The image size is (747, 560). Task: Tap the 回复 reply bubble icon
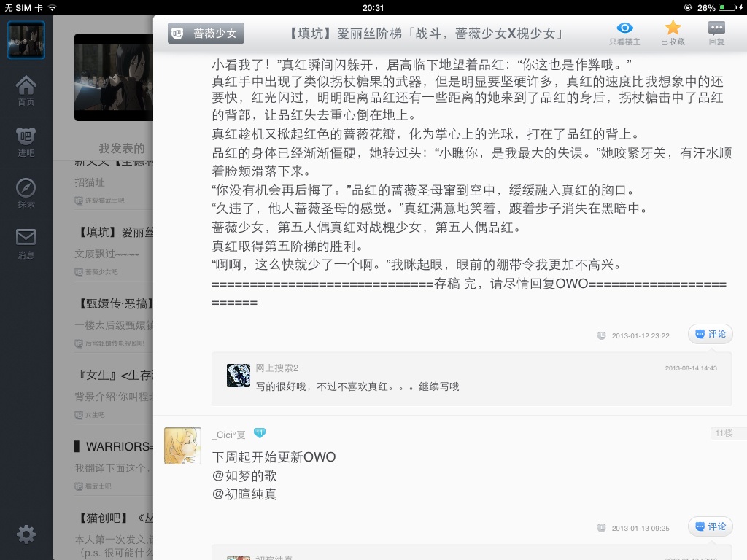(x=716, y=34)
